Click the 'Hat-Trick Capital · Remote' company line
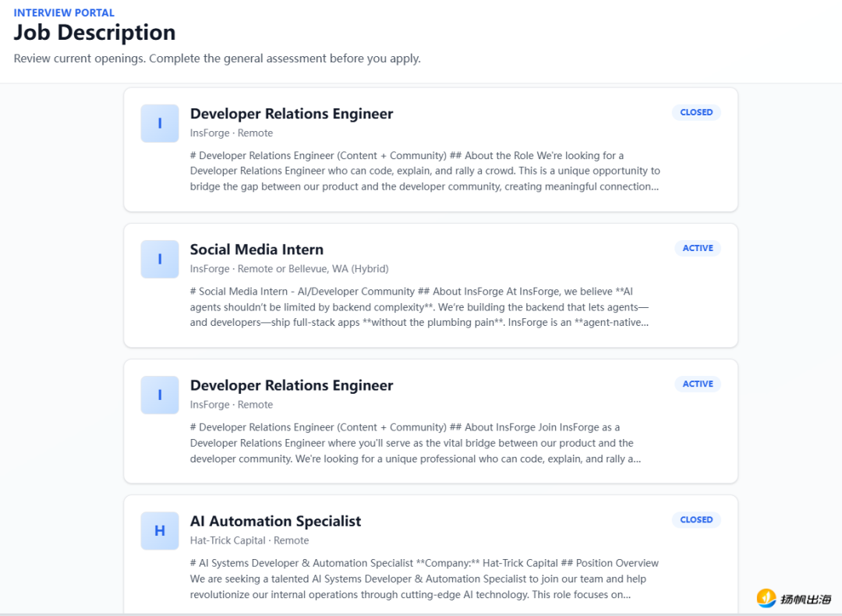 (249, 540)
